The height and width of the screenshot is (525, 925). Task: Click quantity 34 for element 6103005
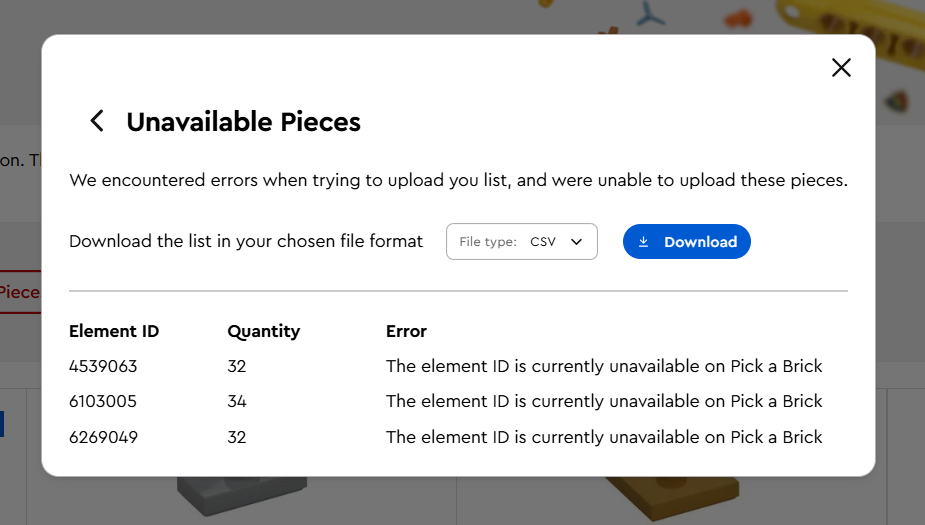pyautogui.click(x=237, y=401)
